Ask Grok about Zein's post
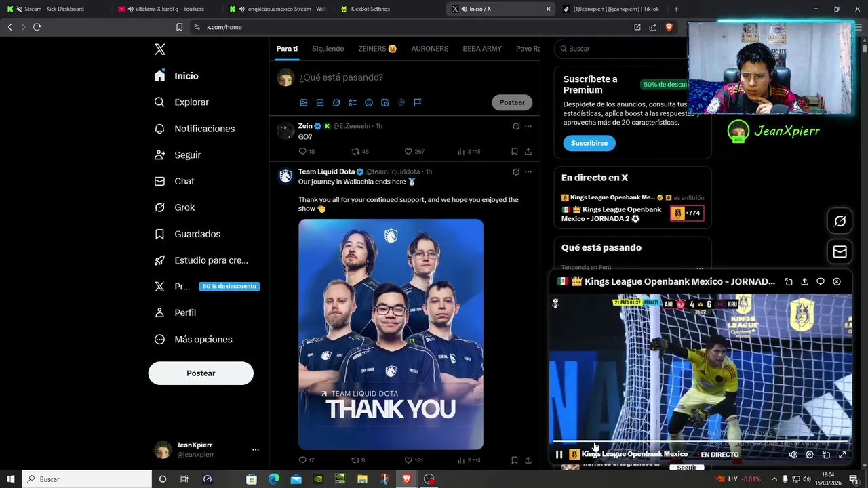The height and width of the screenshot is (488, 868). [516, 126]
